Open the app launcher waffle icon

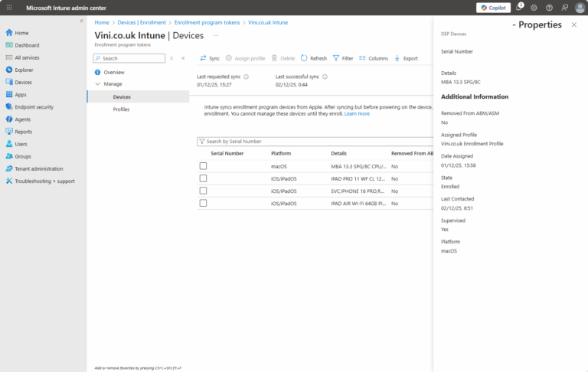coord(9,8)
